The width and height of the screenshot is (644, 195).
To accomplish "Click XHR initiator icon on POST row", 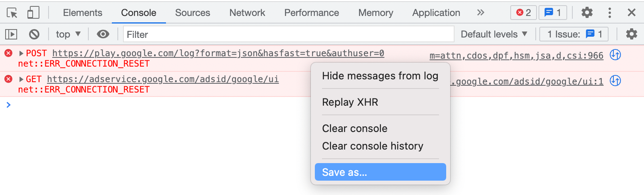I will tap(615, 55).
